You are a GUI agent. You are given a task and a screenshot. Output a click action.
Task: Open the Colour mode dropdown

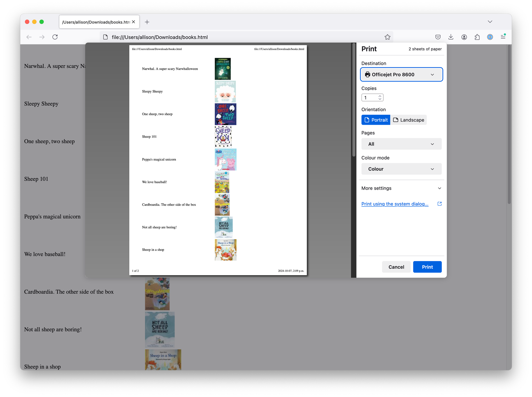401,169
